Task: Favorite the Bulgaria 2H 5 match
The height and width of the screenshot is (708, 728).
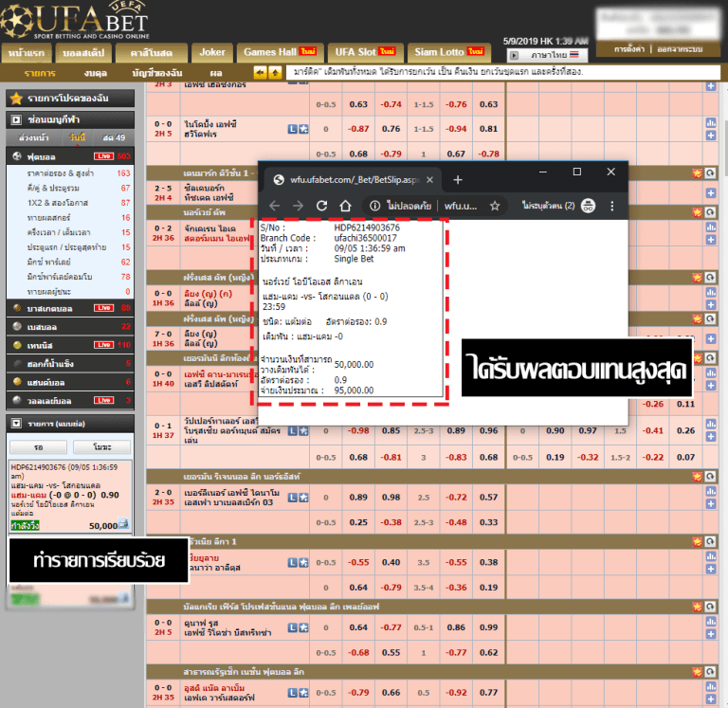Action: 303,627
